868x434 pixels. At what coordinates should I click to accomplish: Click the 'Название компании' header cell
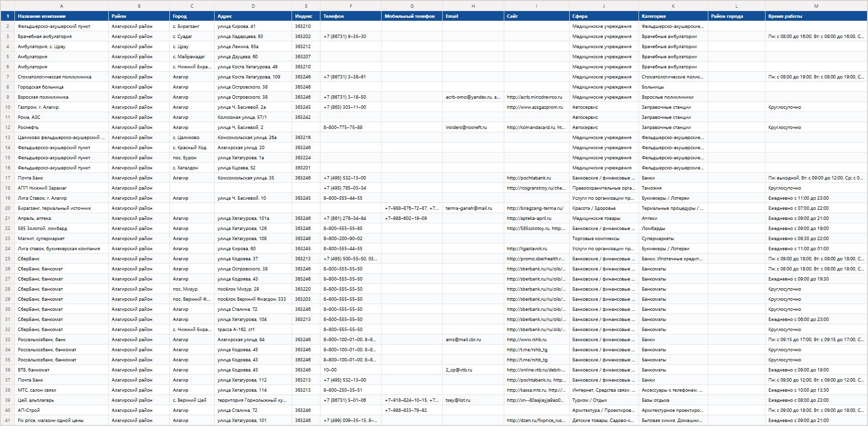pos(62,16)
